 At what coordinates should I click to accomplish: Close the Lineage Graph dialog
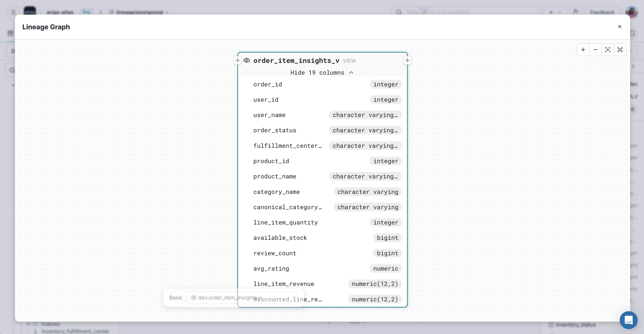(x=620, y=26)
